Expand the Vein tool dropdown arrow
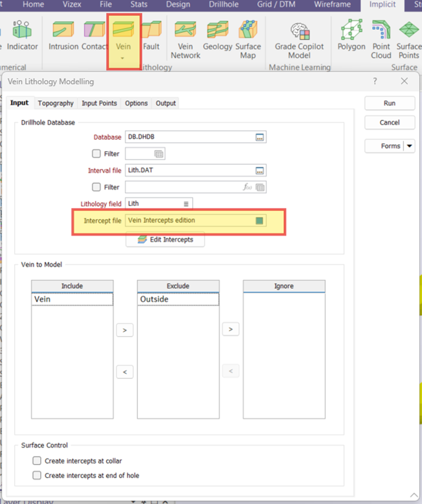Image resolution: width=422 pixels, height=504 pixels. pos(123,58)
